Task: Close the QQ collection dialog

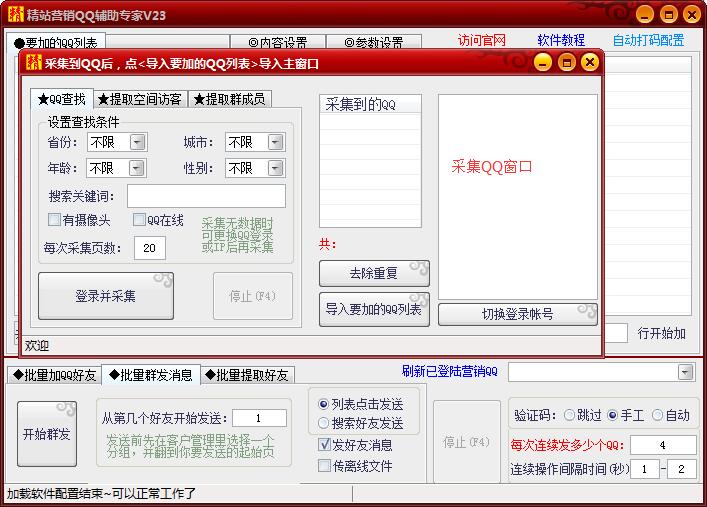Action: [590, 62]
